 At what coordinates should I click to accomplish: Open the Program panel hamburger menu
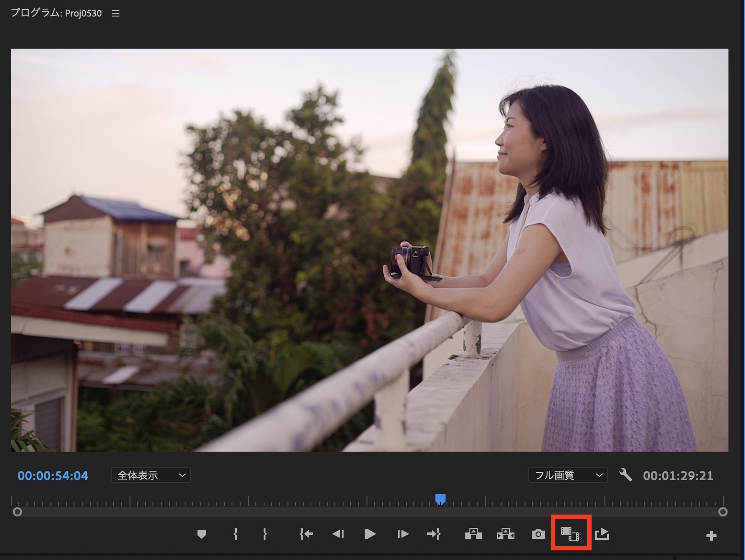tap(116, 14)
